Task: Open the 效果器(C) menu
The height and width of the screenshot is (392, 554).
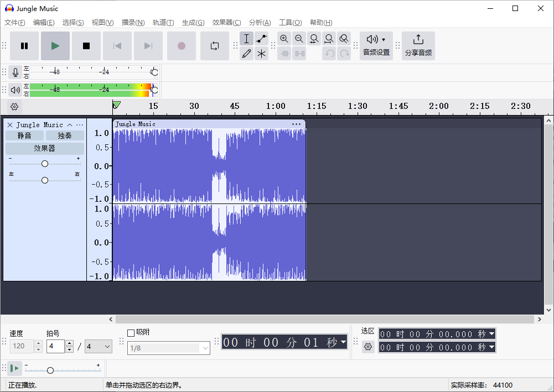Action: (226, 23)
